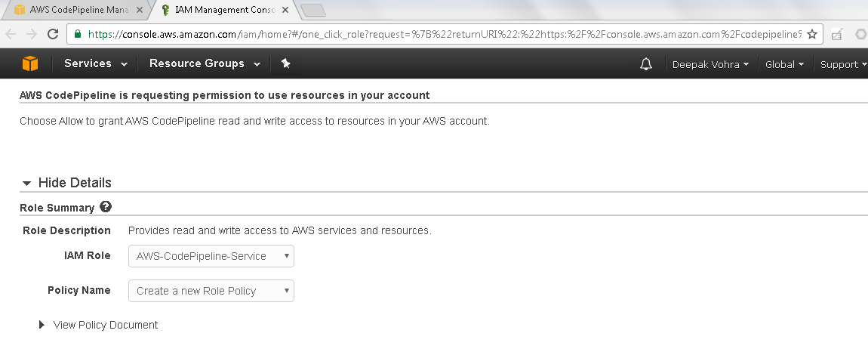
Task: Click the 'AWS CodePipeline is requesting permission' heading
Action: [224, 95]
